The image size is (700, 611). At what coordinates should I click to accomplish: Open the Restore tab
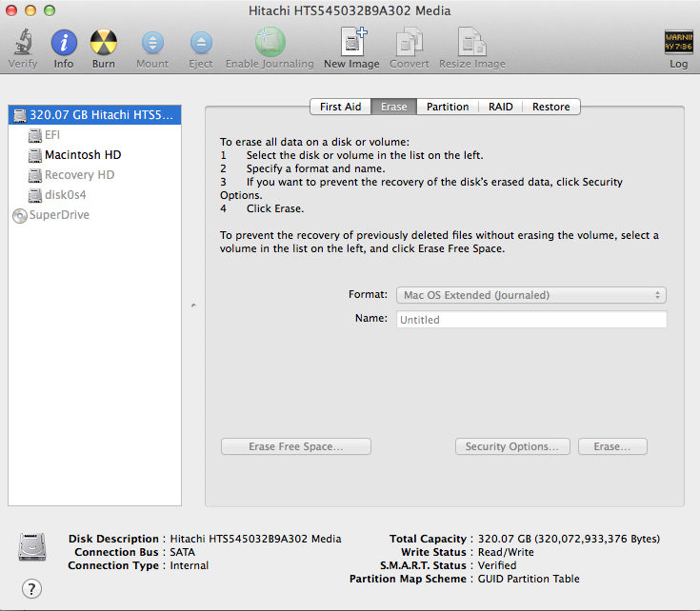click(550, 107)
